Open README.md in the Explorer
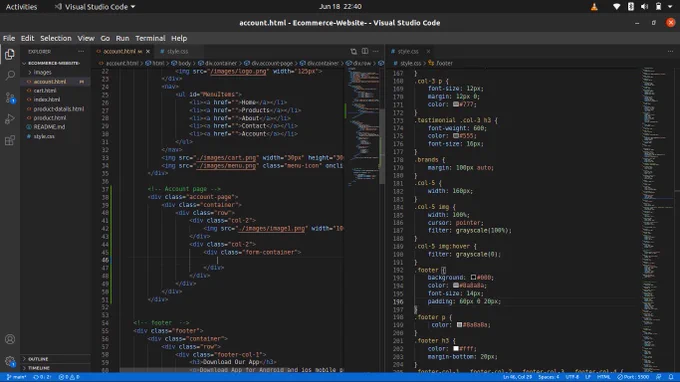 click(49, 127)
